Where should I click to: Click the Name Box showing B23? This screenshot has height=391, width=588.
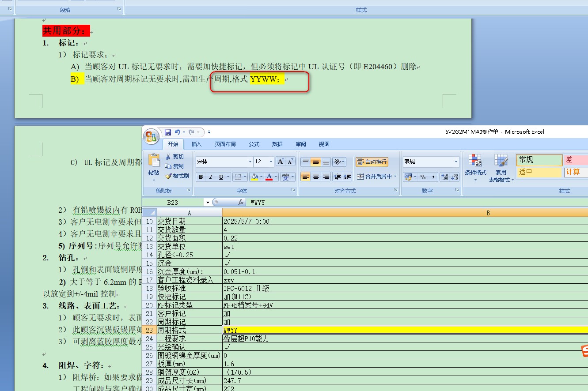pyautogui.click(x=173, y=202)
